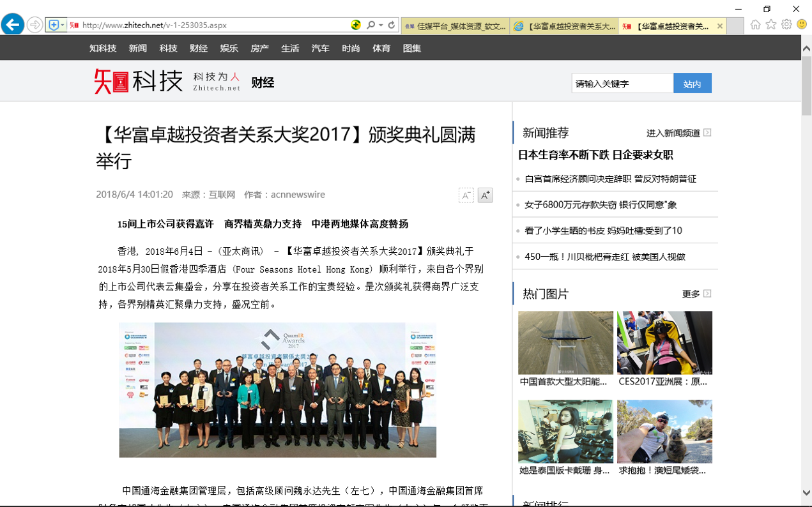The width and height of the screenshot is (812, 507).
Task: Open caption link 中国首款大型太阳能
Action: click(x=563, y=382)
